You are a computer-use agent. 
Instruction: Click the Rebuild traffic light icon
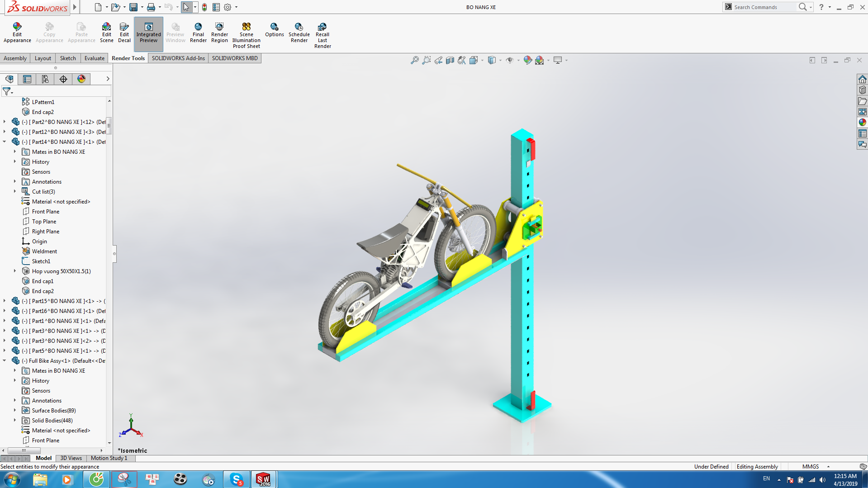click(x=204, y=7)
